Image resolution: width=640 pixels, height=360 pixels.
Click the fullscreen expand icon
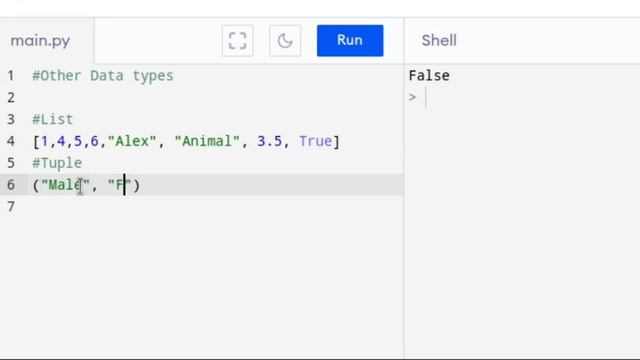(238, 41)
